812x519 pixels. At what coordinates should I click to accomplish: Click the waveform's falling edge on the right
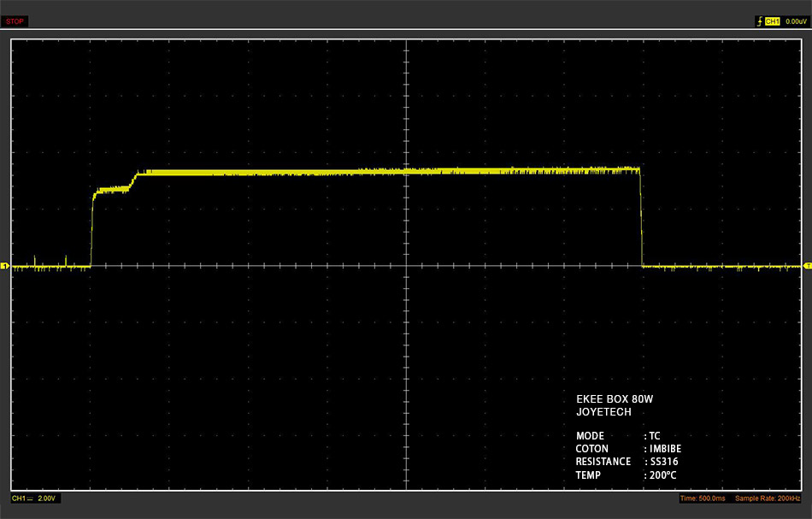(641, 217)
